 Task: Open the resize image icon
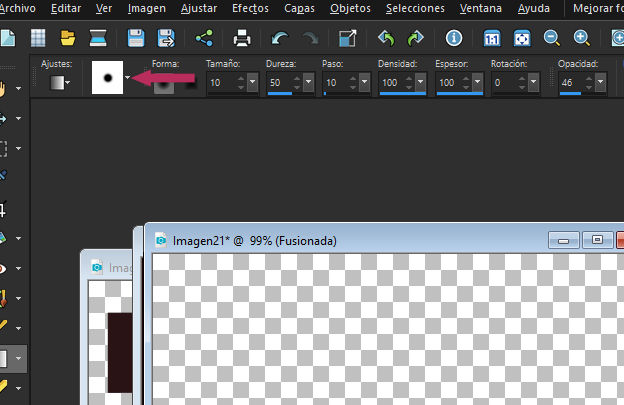(347, 39)
